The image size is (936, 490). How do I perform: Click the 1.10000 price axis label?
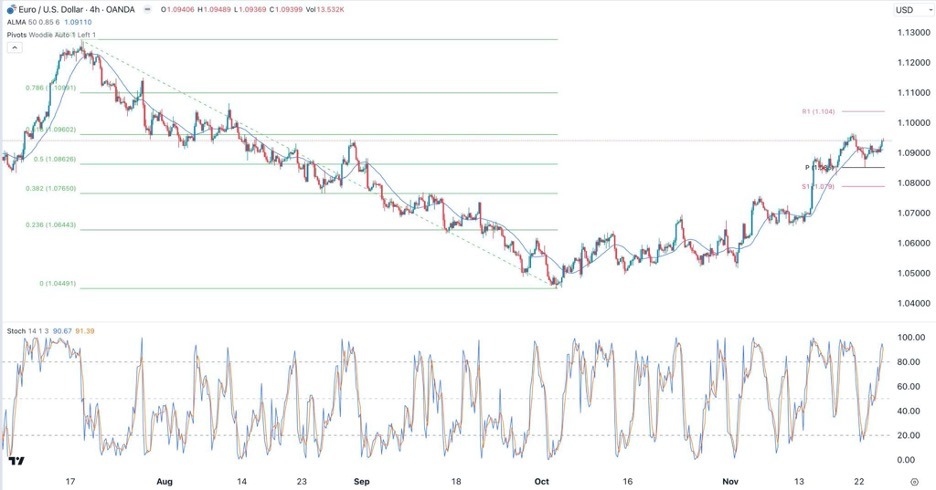tap(913, 123)
